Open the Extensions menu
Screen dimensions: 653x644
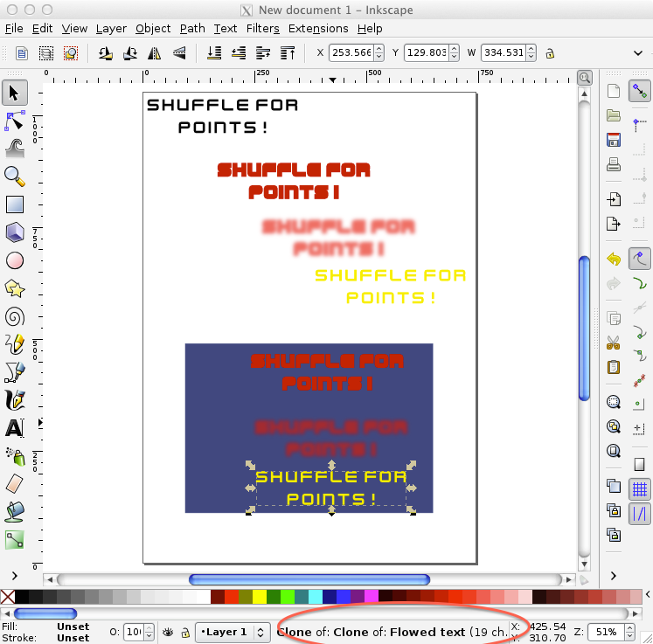[318, 29]
